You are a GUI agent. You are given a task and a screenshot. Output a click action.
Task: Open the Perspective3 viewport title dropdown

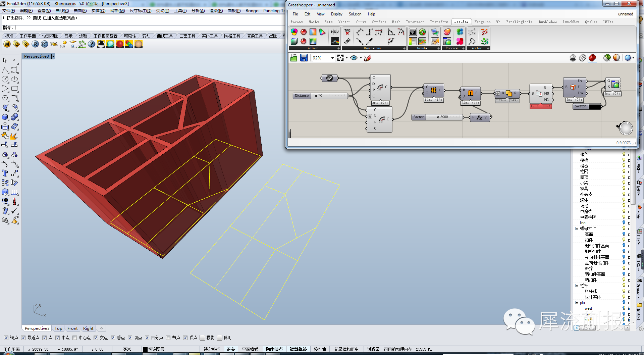(x=53, y=56)
